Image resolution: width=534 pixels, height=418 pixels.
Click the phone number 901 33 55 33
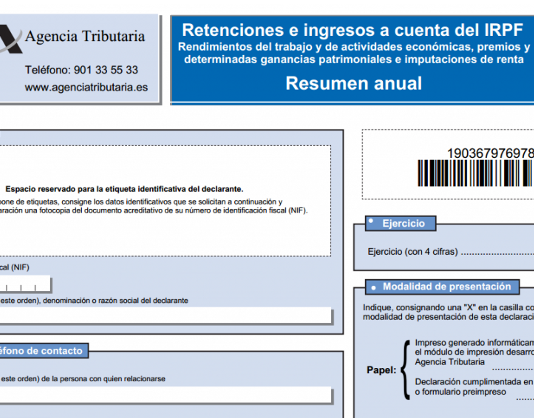click(106, 70)
